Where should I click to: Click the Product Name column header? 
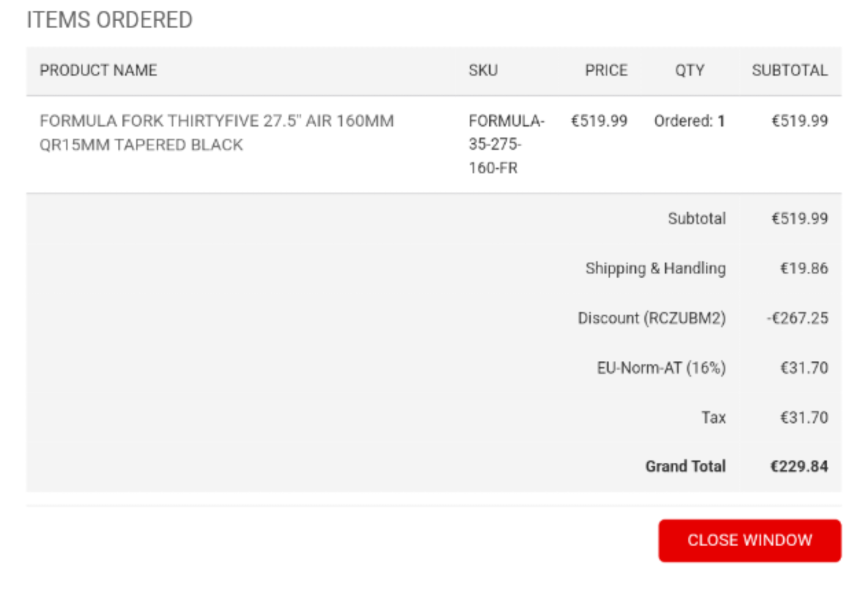coord(98,71)
